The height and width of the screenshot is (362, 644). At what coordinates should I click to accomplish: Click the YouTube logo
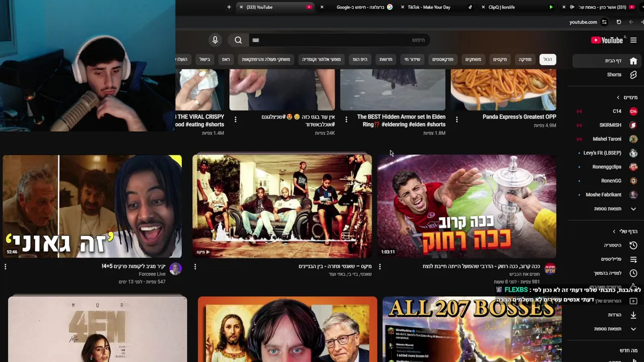tap(607, 40)
